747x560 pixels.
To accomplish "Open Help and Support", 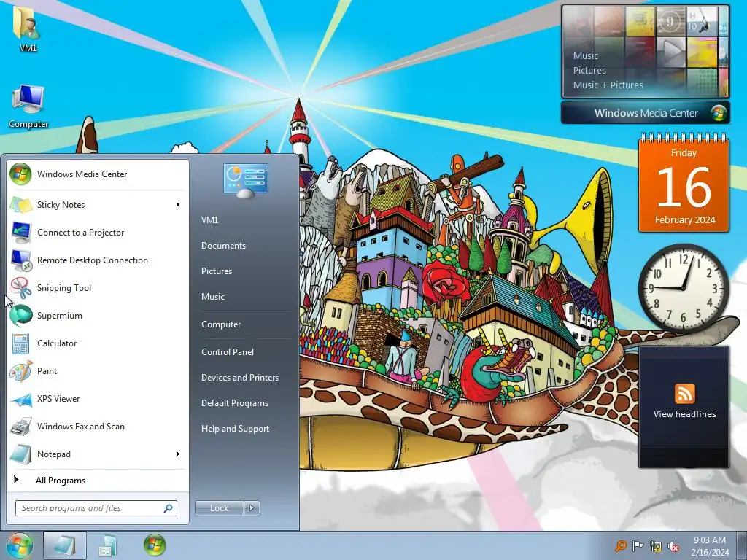I will (235, 429).
